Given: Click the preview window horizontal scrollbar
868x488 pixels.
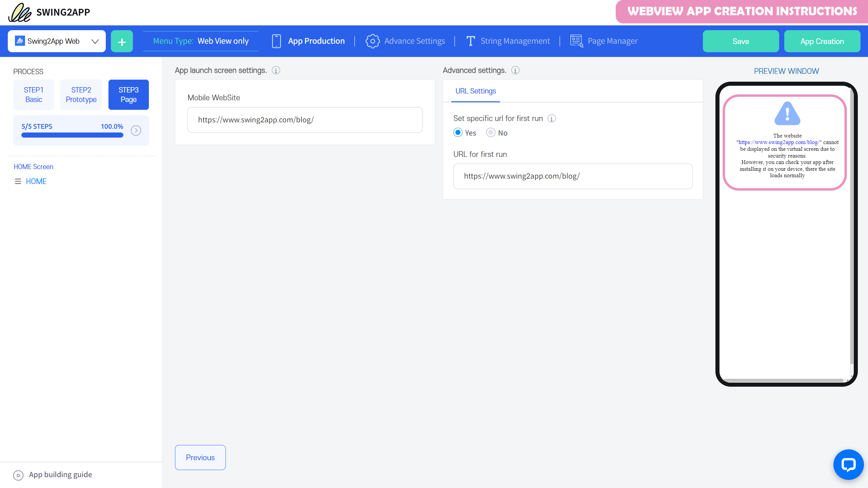Looking at the screenshot, I should pyautogui.click(x=783, y=380).
